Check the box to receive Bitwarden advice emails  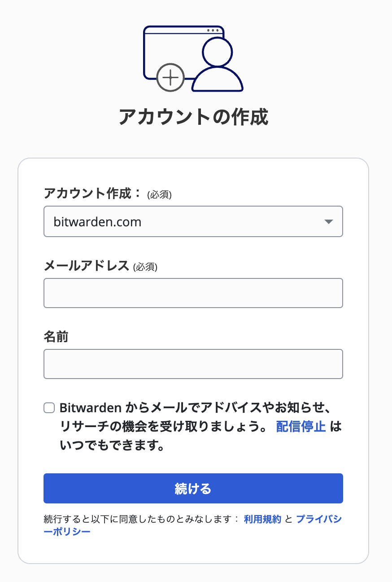pos(49,408)
